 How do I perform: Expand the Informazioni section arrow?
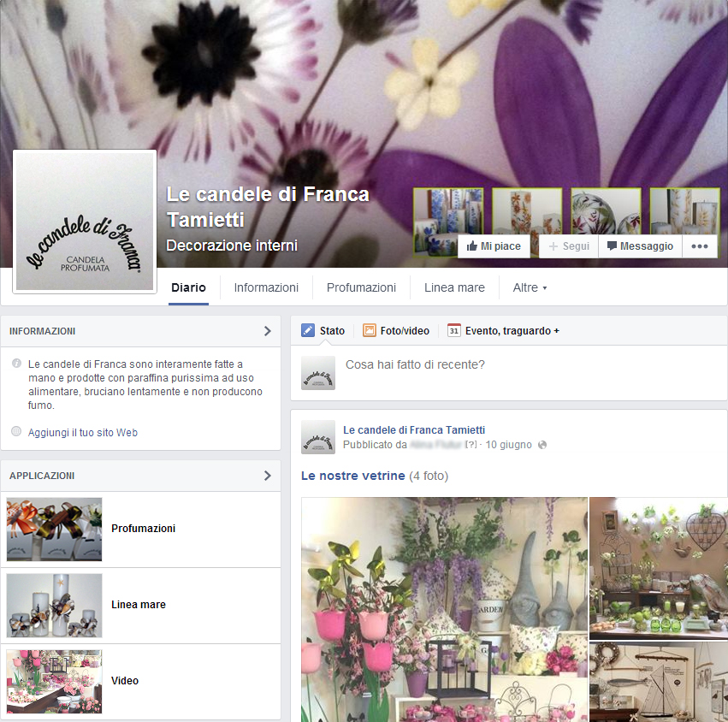coord(268,331)
